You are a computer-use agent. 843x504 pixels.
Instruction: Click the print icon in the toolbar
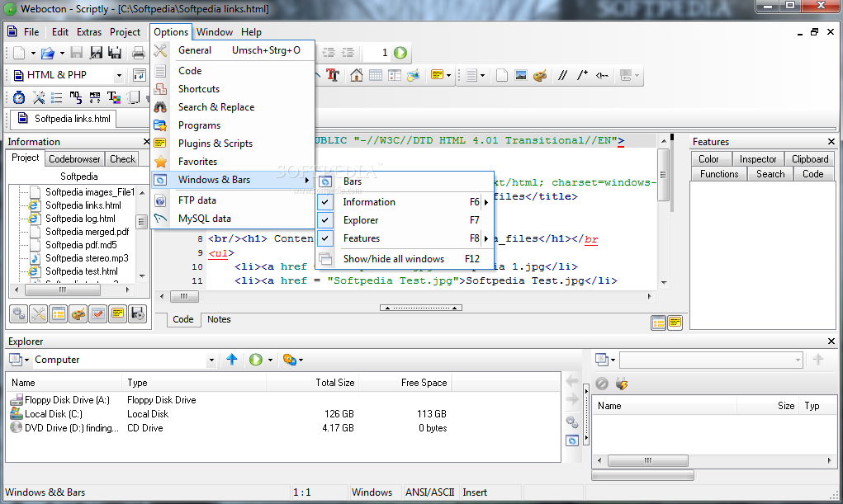point(138,53)
